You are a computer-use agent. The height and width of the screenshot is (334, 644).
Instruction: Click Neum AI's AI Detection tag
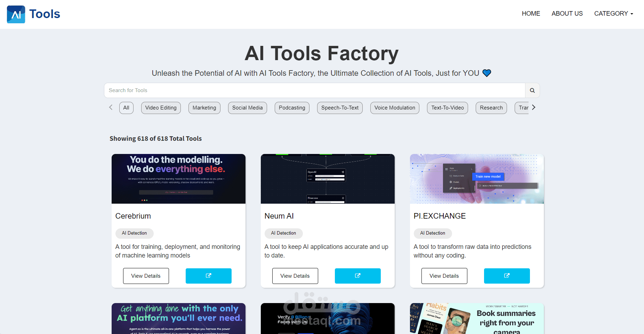(x=283, y=233)
